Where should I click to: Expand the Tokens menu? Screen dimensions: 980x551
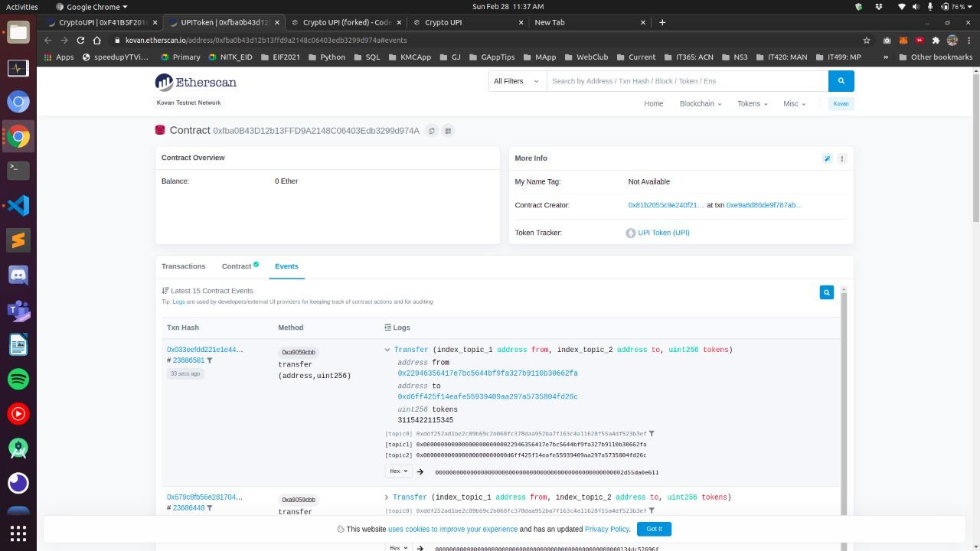(752, 103)
